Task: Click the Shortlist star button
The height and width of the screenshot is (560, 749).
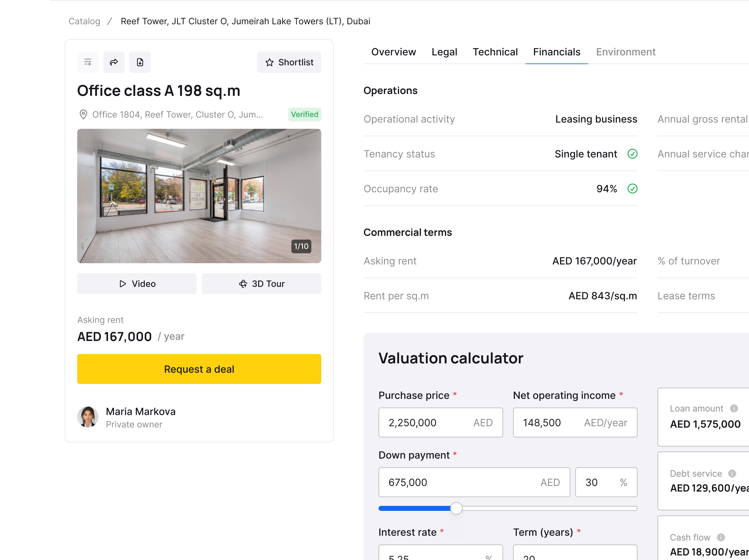Action: (x=289, y=62)
